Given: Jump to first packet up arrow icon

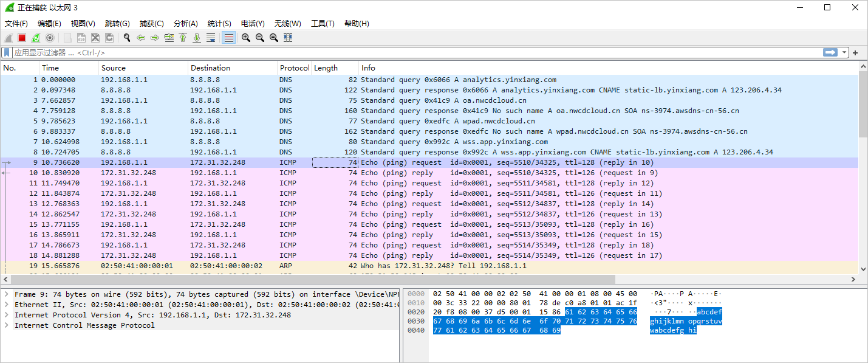Looking at the screenshot, I should (183, 38).
